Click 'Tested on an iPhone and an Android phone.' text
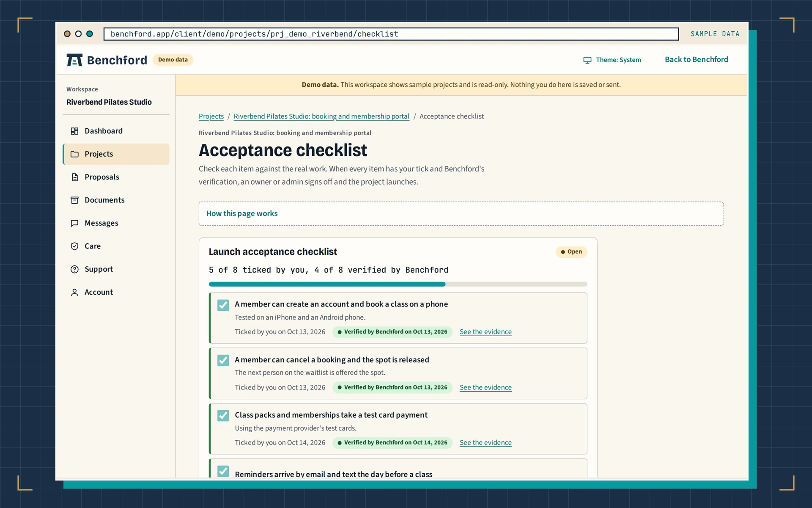 click(x=300, y=317)
